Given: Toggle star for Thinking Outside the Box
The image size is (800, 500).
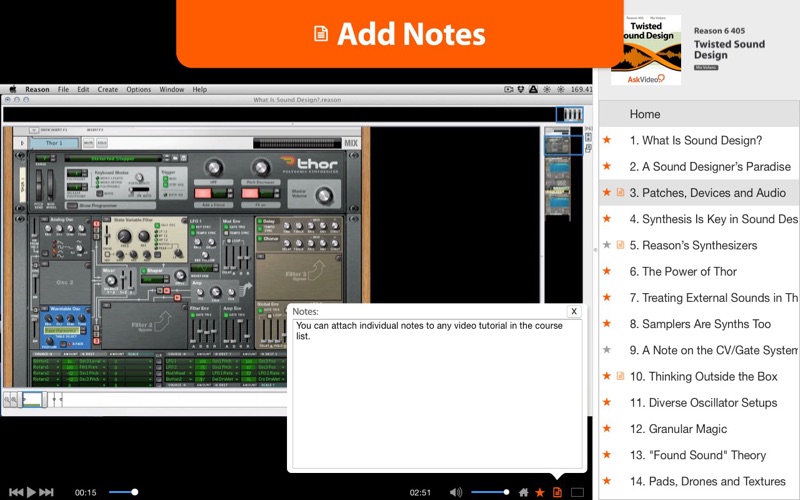Looking at the screenshot, I should click(x=607, y=376).
